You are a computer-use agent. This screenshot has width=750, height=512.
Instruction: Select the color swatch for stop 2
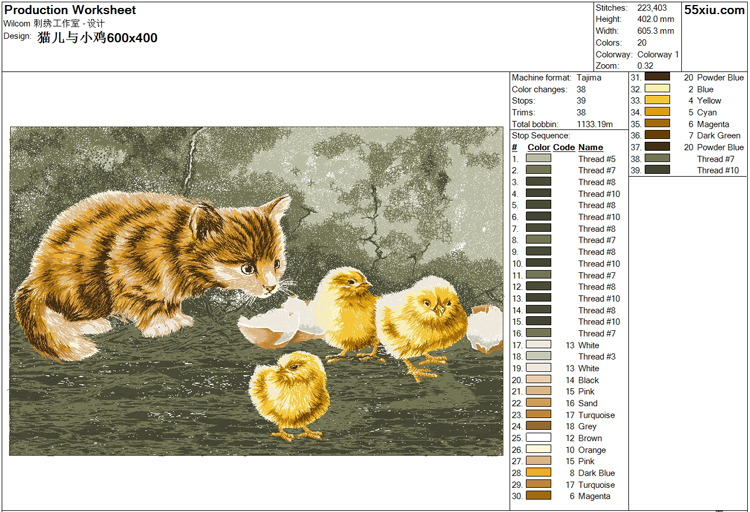(x=538, y=170)
